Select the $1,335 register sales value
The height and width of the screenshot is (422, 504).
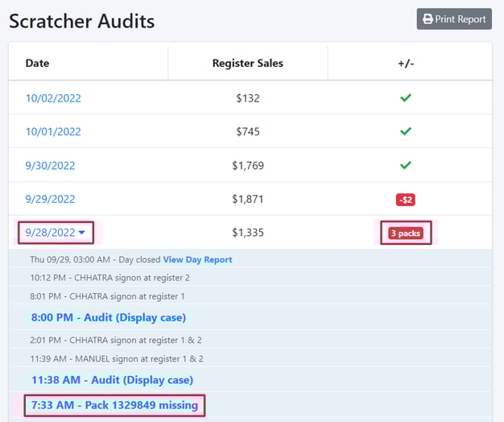(x=247, y=233)
